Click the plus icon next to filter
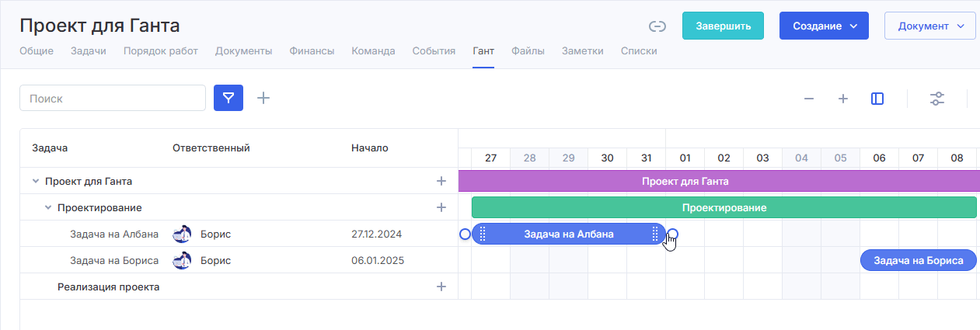Viewport: 980px width, 330px height. coord(263,98)
